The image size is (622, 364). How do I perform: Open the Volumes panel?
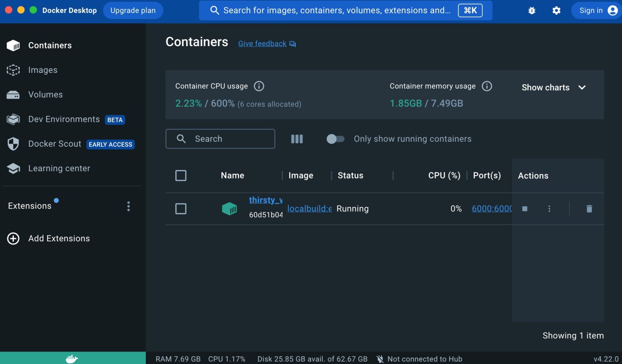(45, 94)
